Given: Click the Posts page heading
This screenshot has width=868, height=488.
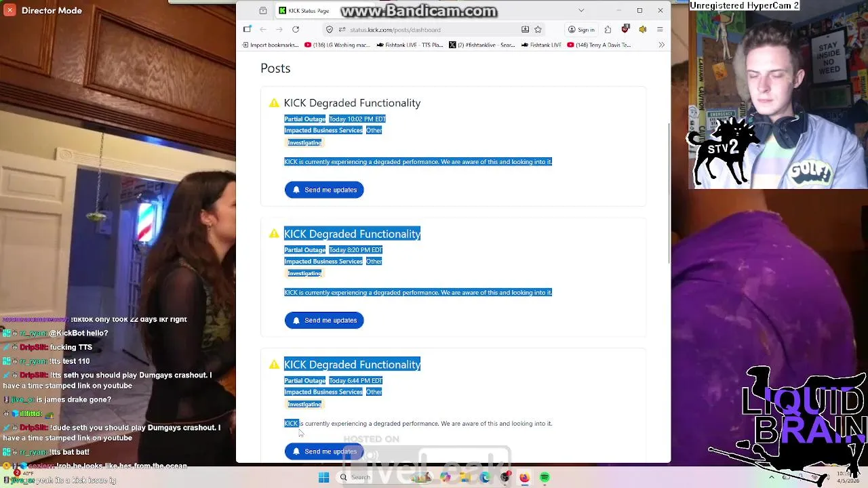Looking at the screenshot, I should 275,68.
